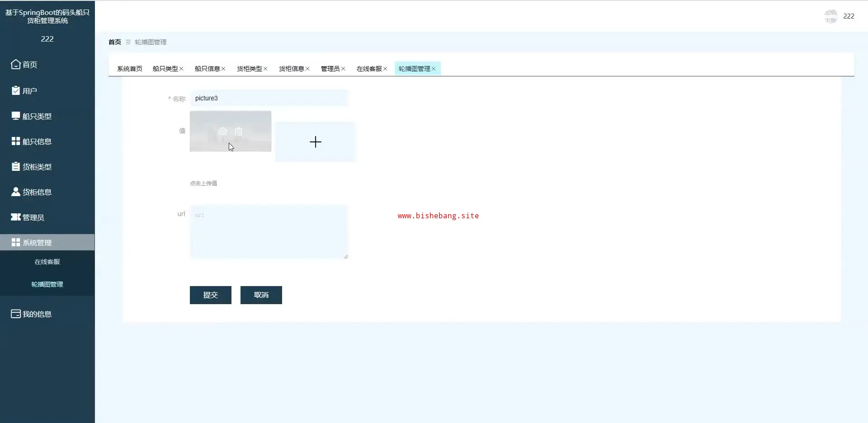
Task: Click 轮播图管理 in the breadcrumb
Action: pyautogui.click(x=151, y=42)
